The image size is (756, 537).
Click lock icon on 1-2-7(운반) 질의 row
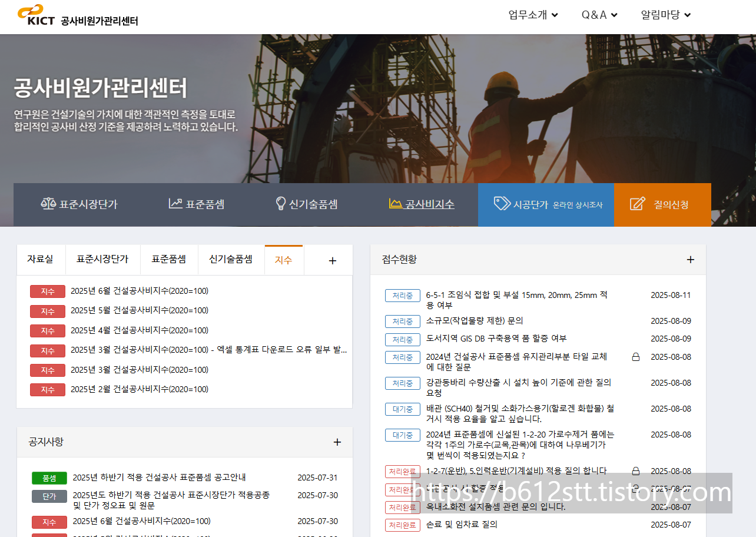635,471
